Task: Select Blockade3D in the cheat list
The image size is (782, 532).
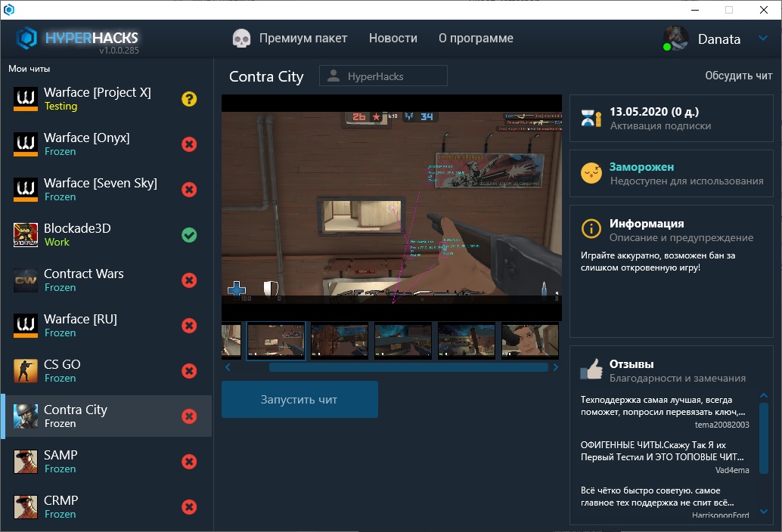Action: point(106,234)
